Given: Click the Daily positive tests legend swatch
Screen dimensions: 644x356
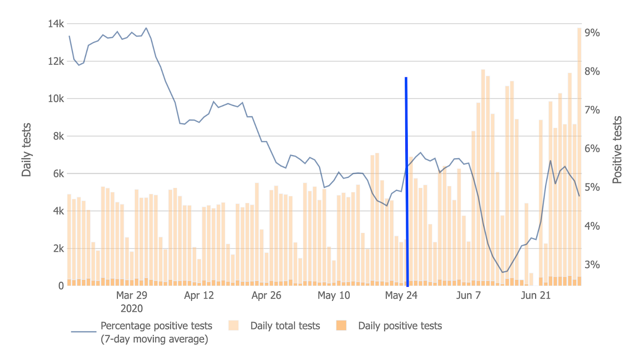Looking at the screenshot, I should point(341,326).
